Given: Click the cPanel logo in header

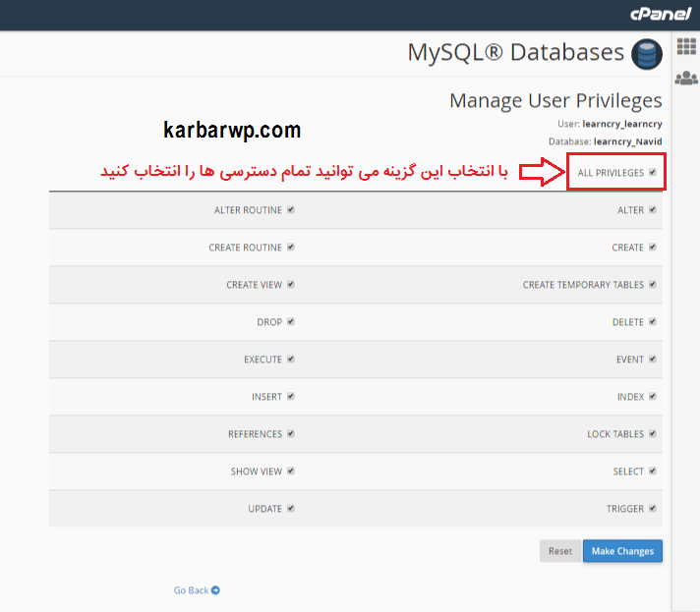Looking at the screenshot, I should tap(661, 15).
